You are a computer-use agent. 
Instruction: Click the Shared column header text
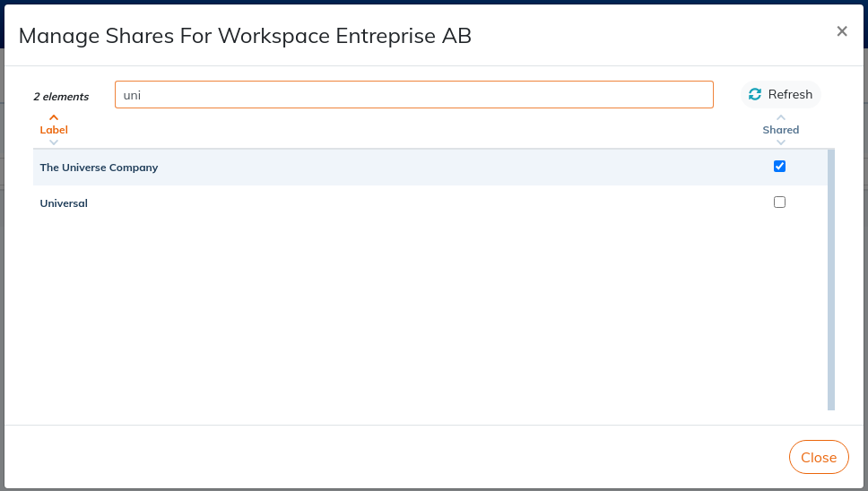pos(780,130)
